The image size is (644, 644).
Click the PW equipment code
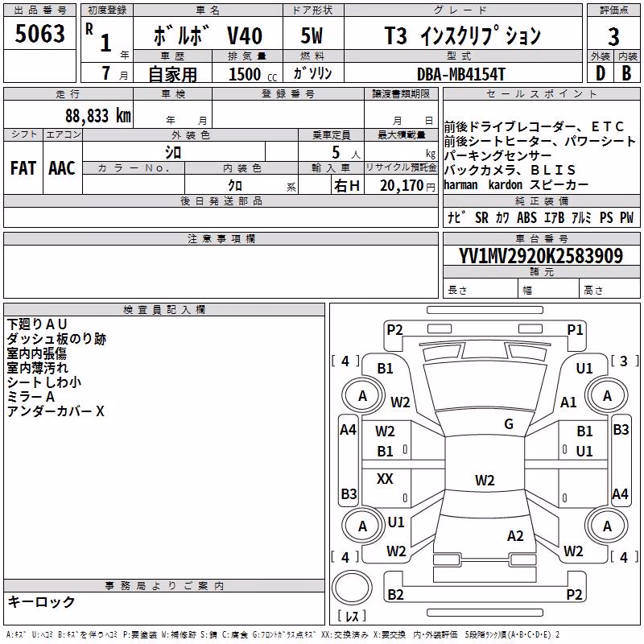pyautogui.click(x=627, y=217)
